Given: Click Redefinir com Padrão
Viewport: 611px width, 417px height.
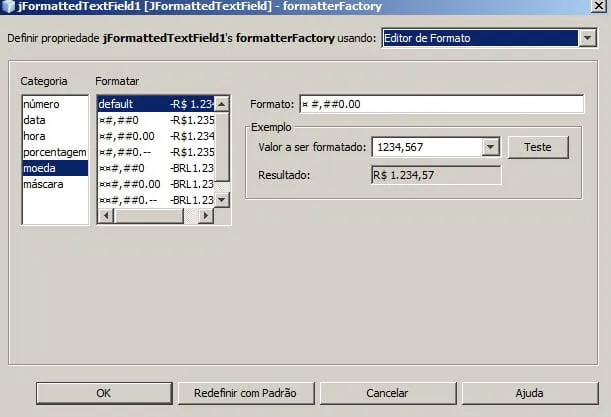Looking at the screenshot, I should [x=245, y=393].
